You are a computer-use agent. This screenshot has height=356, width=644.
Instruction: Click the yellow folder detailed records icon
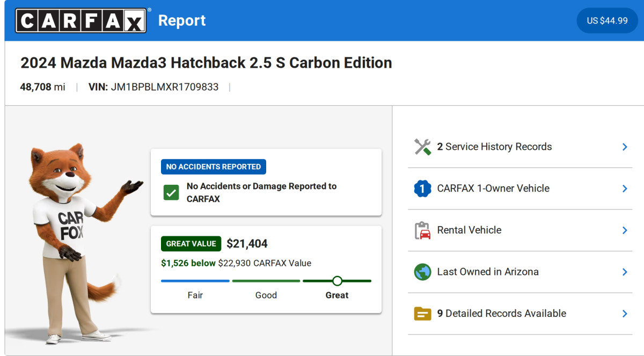click(422, 314)
